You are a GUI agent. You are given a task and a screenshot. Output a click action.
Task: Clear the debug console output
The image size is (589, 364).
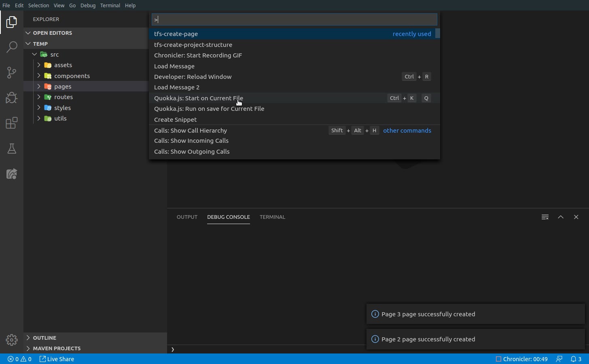pos(545,217)
